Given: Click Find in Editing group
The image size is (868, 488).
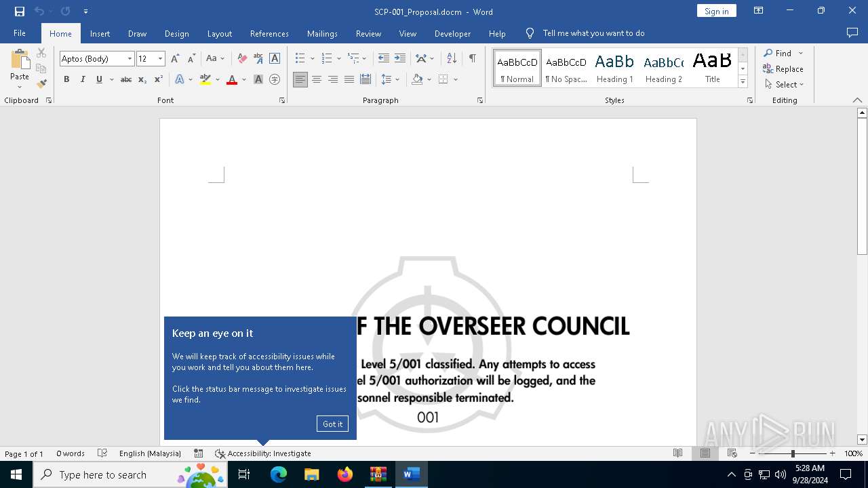Looking at the screenshot, I should (x=776, y=53).
